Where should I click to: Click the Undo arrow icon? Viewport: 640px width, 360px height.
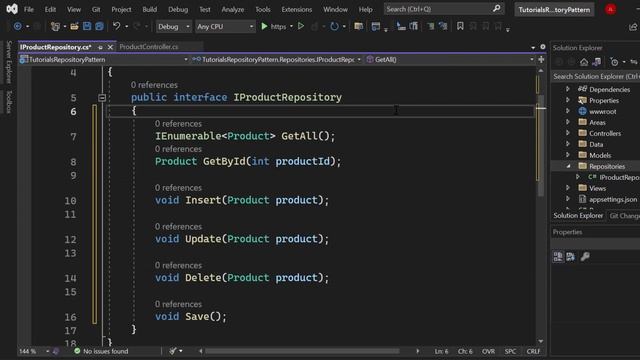click(117, 27)
